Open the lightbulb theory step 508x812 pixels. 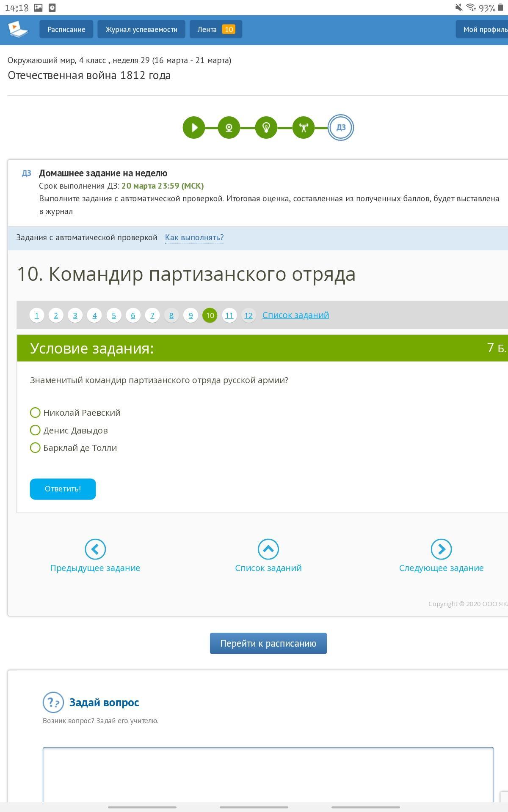tap(266, 127)
